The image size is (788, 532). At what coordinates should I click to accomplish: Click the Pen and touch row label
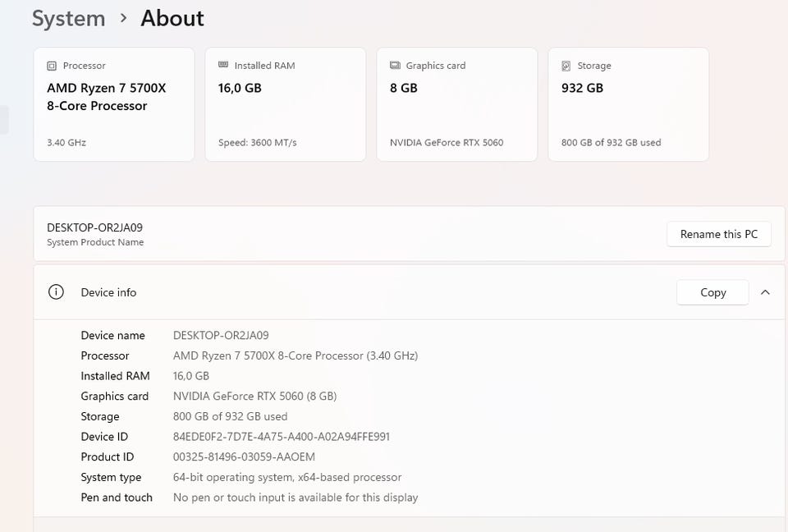point(117,498)
